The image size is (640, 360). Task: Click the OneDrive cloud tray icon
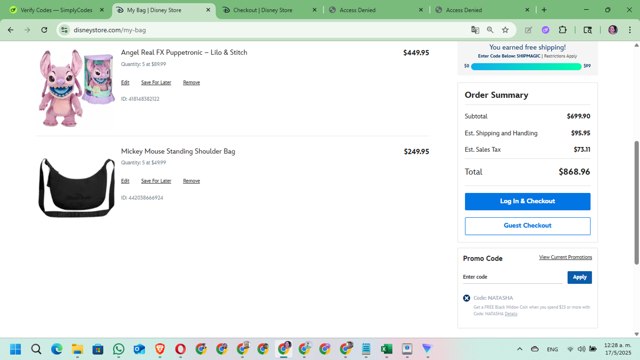pyautogui.click(x=535, y=349)
